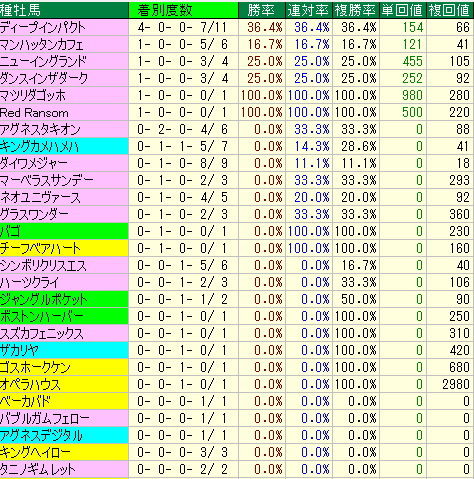Click the 0- 0- 0- 2/ 2 record
This screenshot has height=479, width=474.
click(182, 469)
